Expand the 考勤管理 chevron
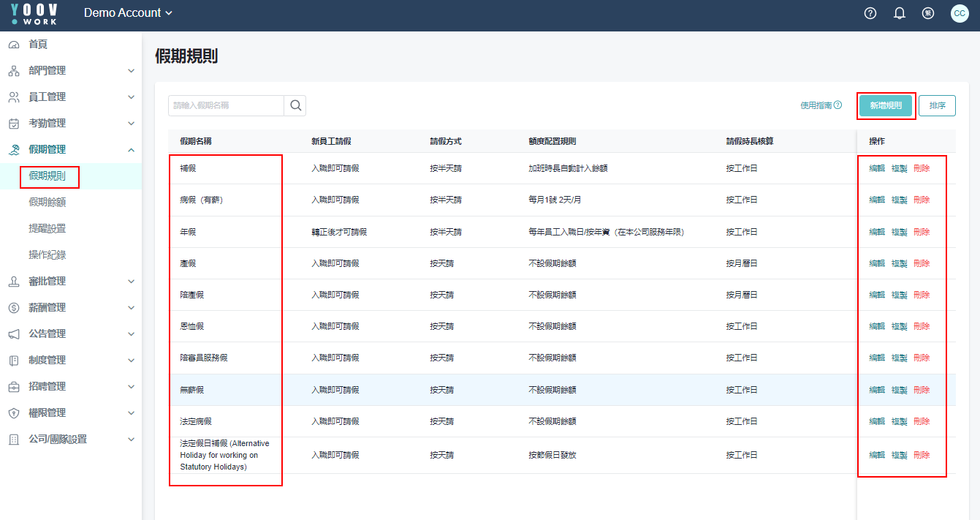The height and width of the screenshot is (520, 980). coord(131,124)
